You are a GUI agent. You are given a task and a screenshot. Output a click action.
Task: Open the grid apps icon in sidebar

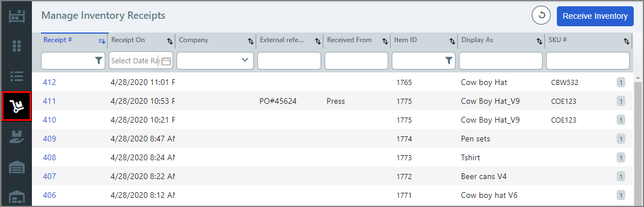17,46
